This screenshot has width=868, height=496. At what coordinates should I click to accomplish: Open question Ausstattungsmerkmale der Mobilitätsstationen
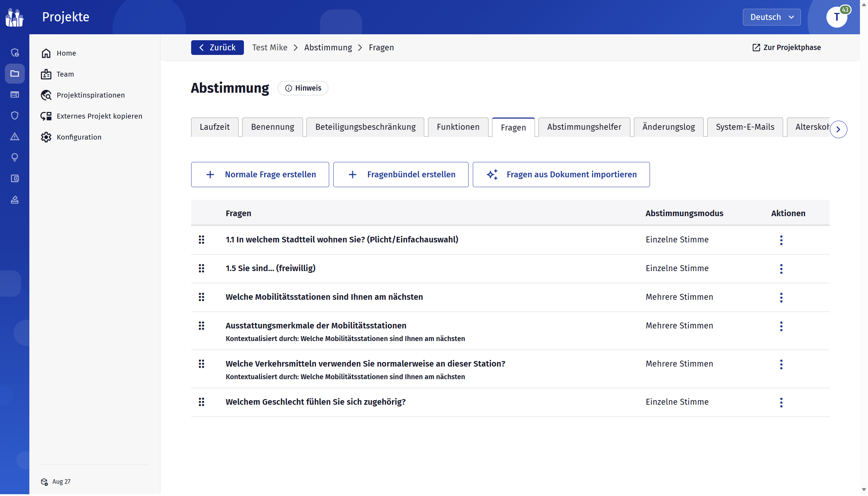pyautogui.click(x=316, y=326)
